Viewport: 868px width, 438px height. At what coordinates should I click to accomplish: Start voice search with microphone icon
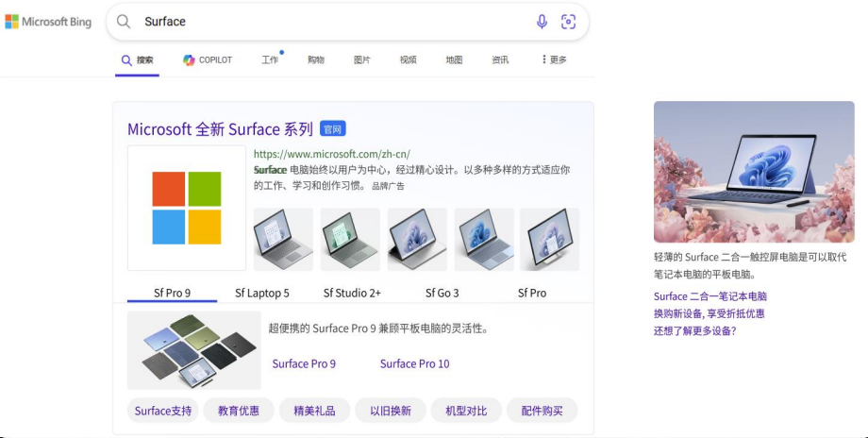tap(542, 22)
